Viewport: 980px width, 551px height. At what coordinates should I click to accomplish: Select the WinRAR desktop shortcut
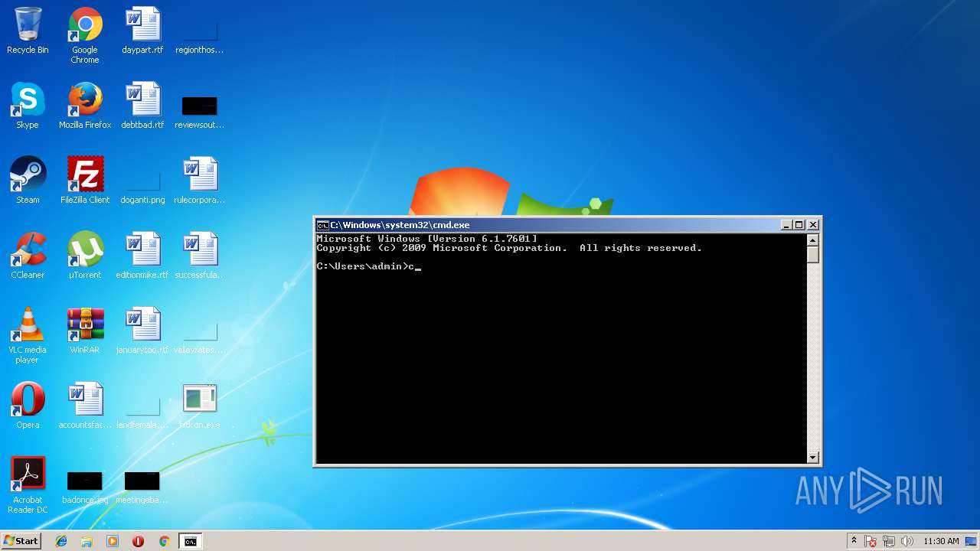tap(85, 331)
